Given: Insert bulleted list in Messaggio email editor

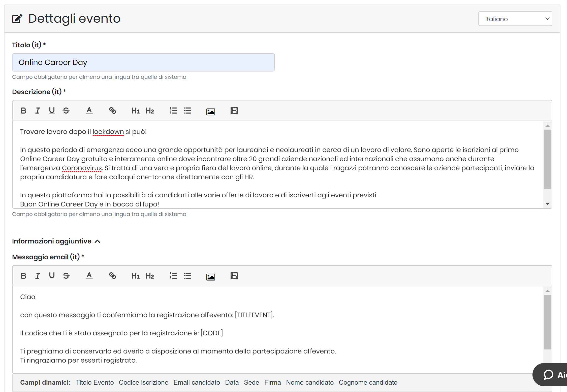Looking at the screenshot, I should (x=187, y=276).
